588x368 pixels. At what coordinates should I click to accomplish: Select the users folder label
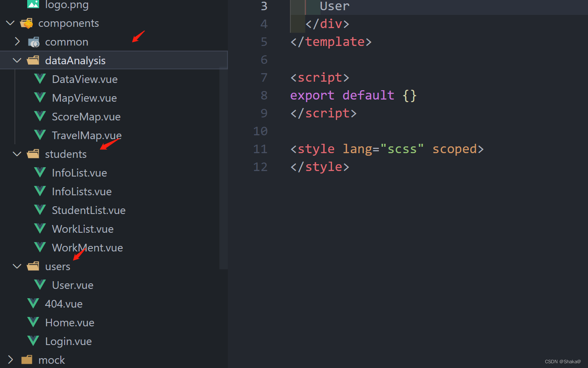coord(58,267)
